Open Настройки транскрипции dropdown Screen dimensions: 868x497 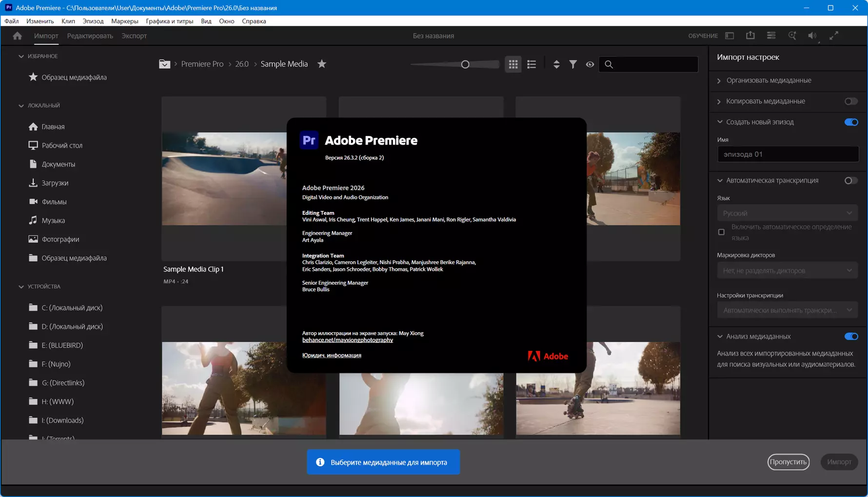tap(787, 310)
